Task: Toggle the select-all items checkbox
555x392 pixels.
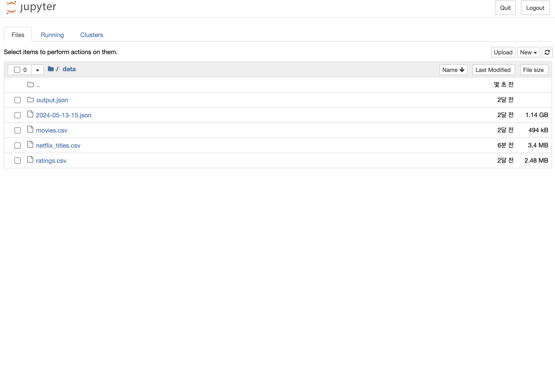Action: point(17,70)
